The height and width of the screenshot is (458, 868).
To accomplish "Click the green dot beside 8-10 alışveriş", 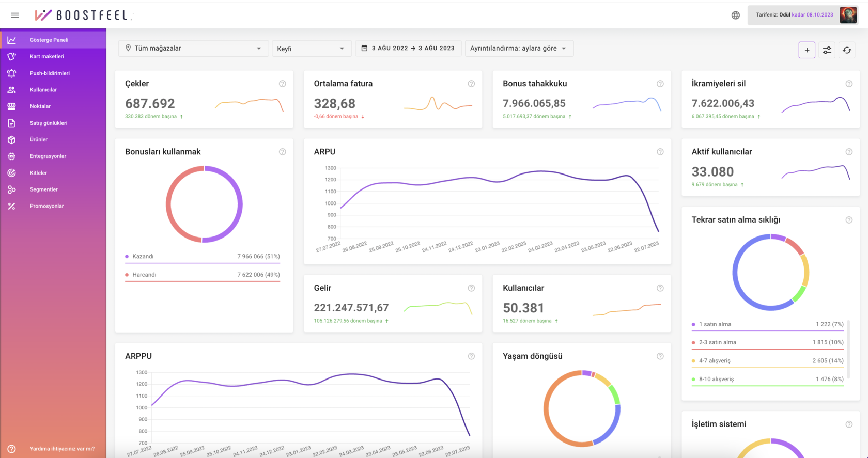I will point(693,379).
